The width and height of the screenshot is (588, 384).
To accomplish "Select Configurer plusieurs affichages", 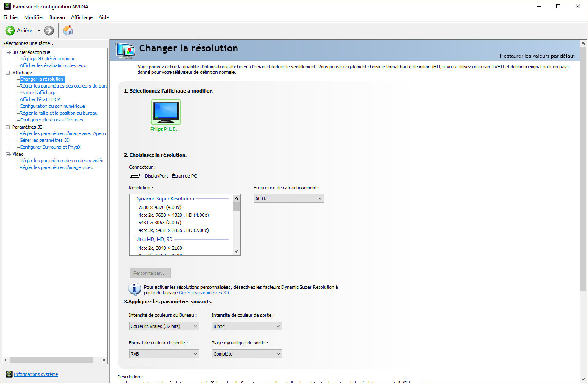I will coord(51,120).
